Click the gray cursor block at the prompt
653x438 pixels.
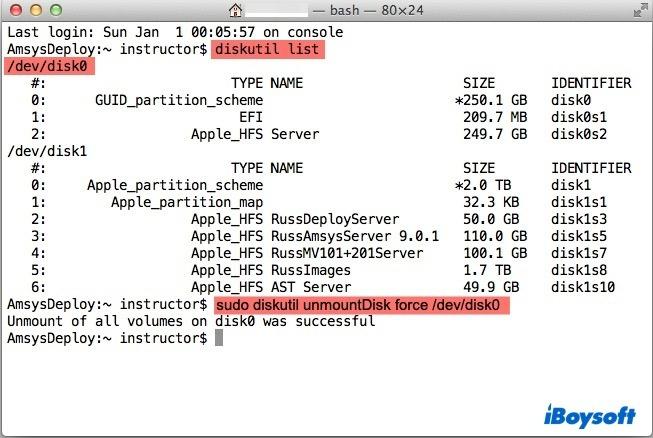(218, 339)
